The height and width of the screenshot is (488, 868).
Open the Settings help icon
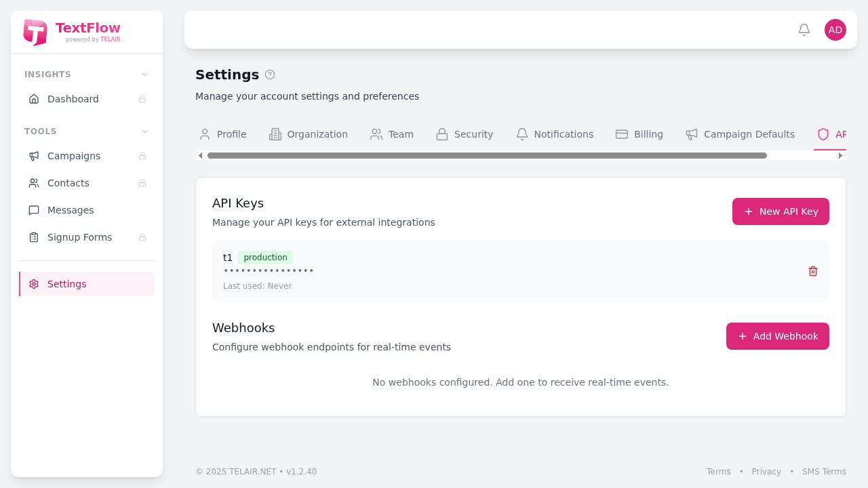tap(270, 75)
